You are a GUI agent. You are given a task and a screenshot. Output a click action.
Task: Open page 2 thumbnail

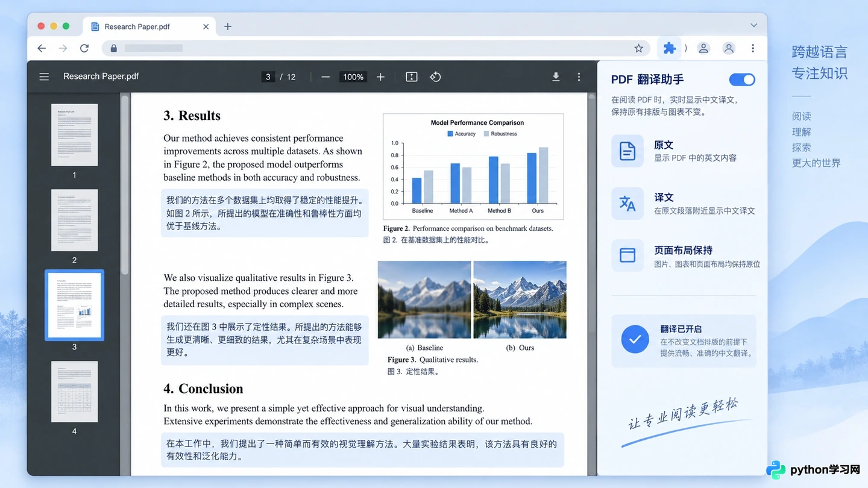[x=74, y=221]
